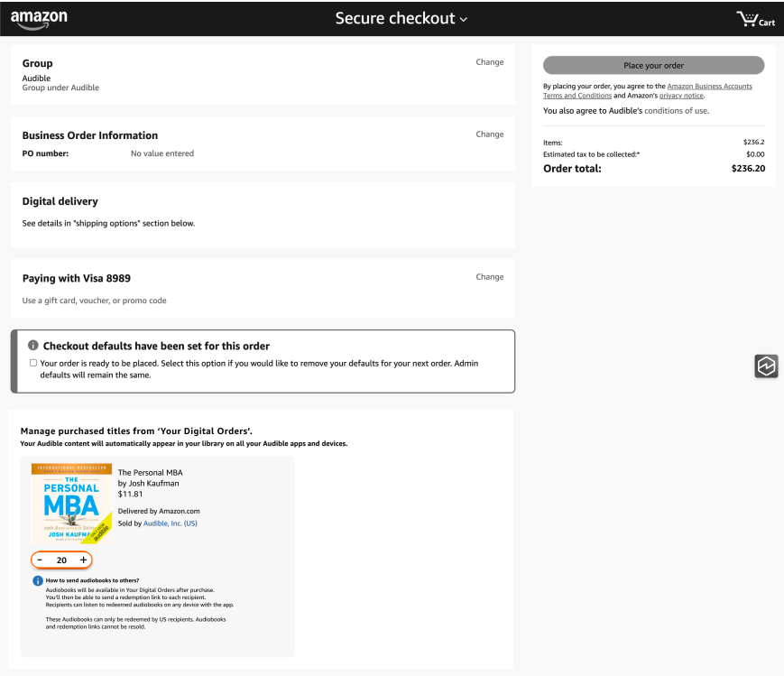Click Use a gift card, voucher, or promo code

point(94,301)
